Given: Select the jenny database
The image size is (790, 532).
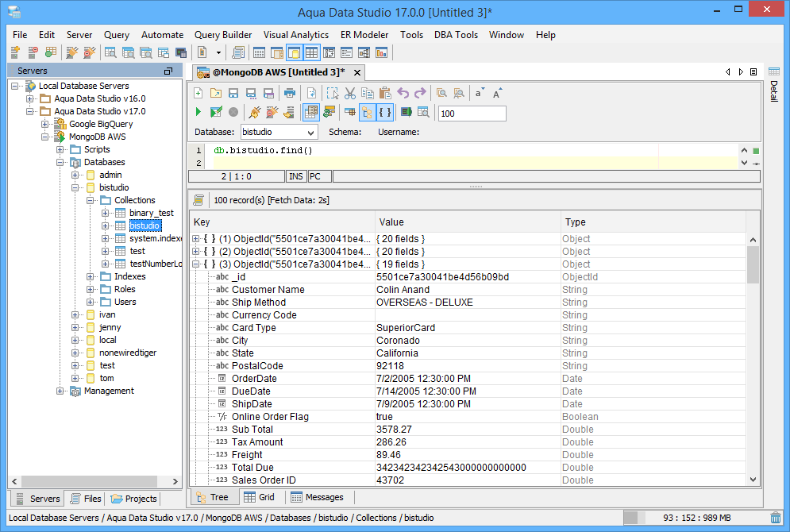Looking at the screenshot, I should (110, 327).
